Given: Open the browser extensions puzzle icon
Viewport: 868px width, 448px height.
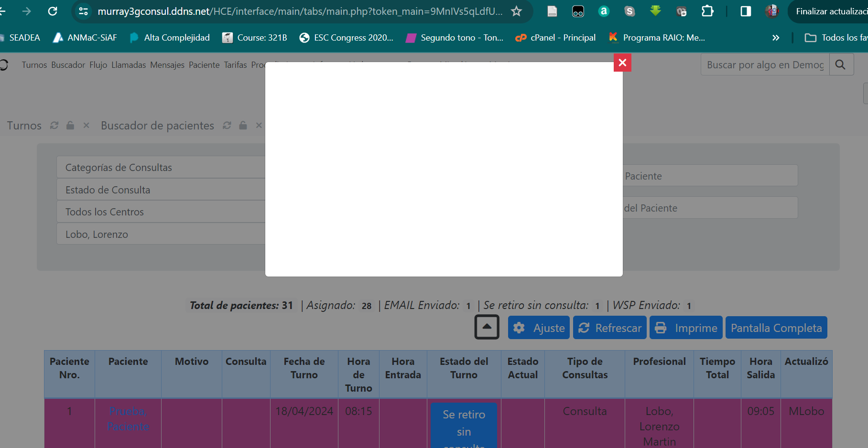Looking at the screenshot, I should coord(707,11).
